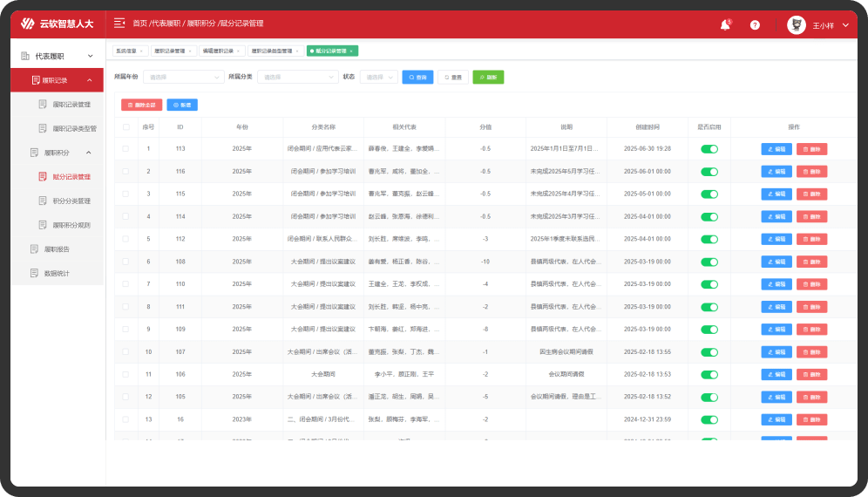Click the sidebar collapse hamburger icon
The image size is (868, 497).
pos(119,23)
